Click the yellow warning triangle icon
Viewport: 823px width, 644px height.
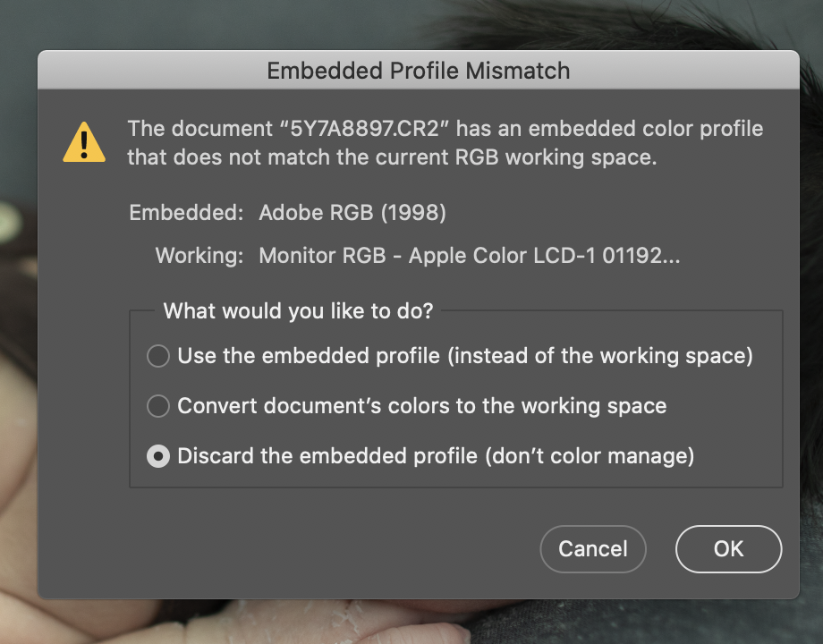[84, 141]
